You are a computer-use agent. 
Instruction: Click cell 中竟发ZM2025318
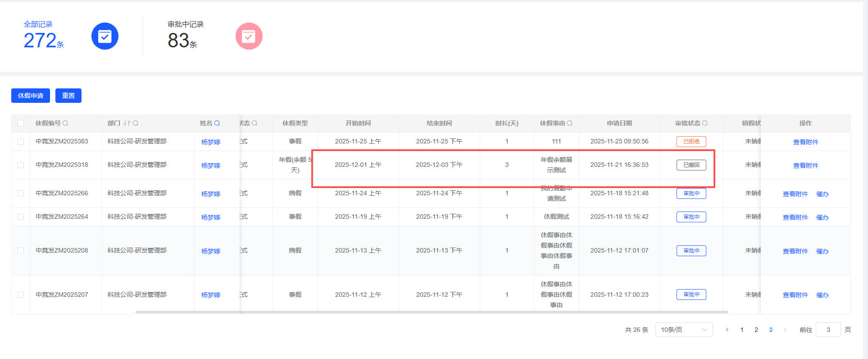point(62,165)
